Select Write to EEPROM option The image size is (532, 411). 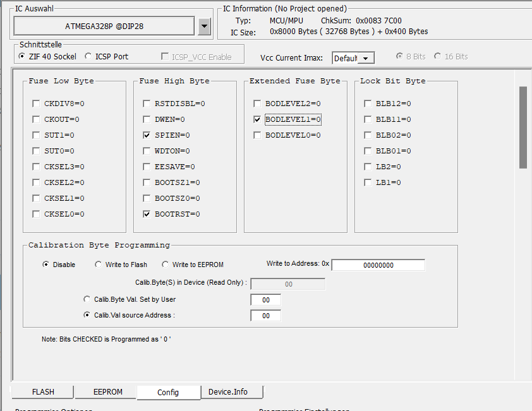[166, 264]
